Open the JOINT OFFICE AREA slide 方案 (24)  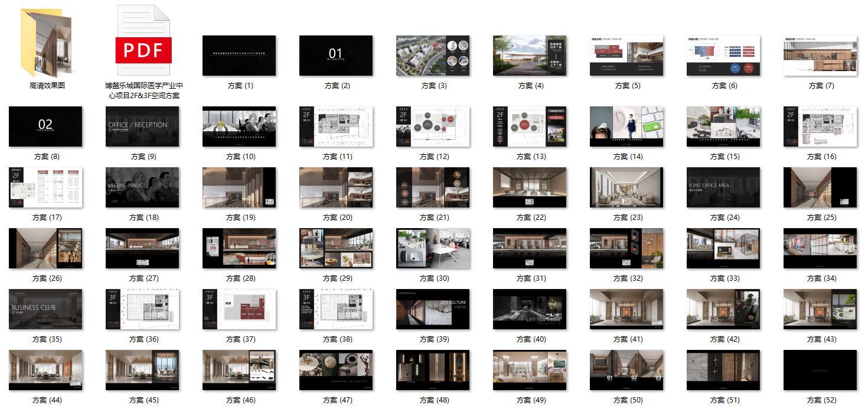tap(723, 187)
